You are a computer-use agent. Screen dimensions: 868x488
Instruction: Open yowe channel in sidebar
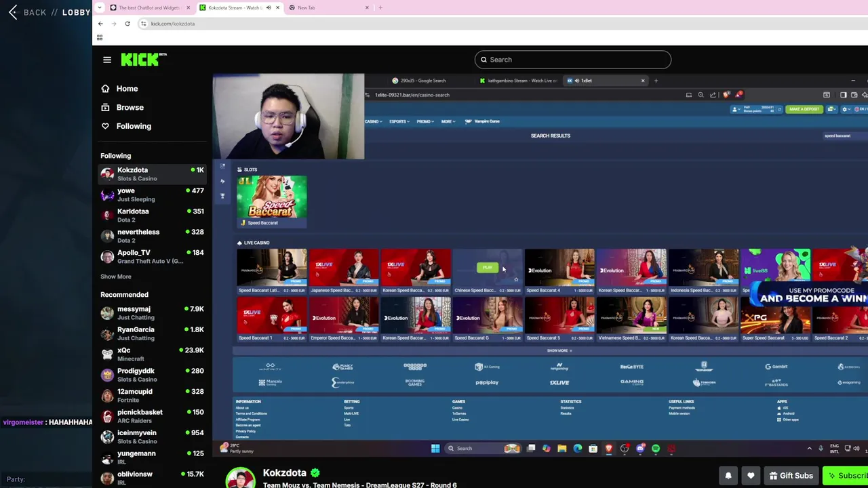click(152, 195)
